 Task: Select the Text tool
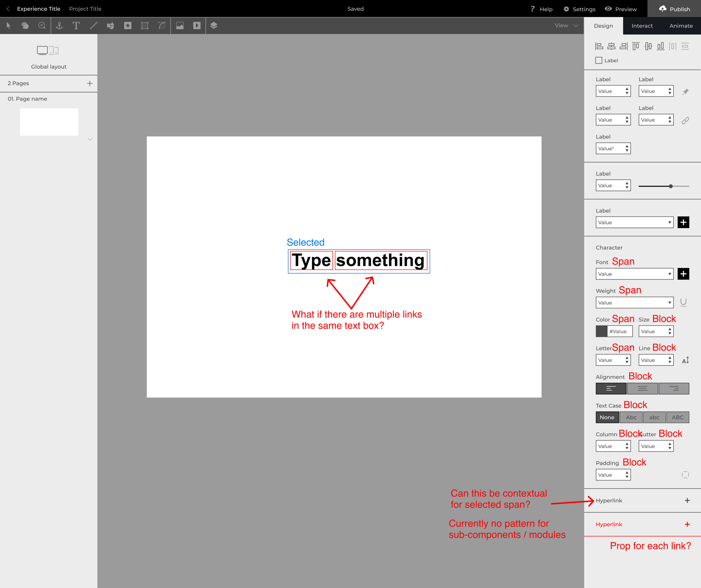point(76,25)
